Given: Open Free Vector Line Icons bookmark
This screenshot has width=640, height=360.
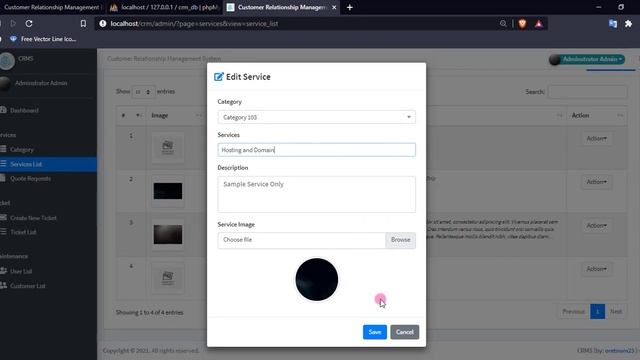Looking at the screenshot, I should [x=43, y=39].
